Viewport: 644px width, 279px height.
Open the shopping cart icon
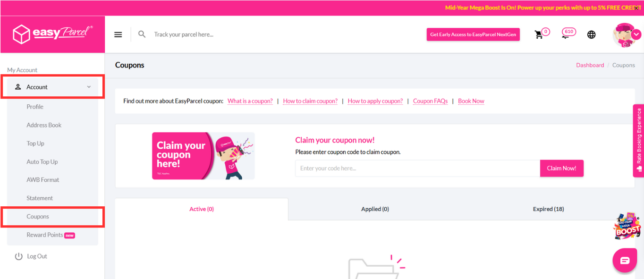tap(539, 35)
